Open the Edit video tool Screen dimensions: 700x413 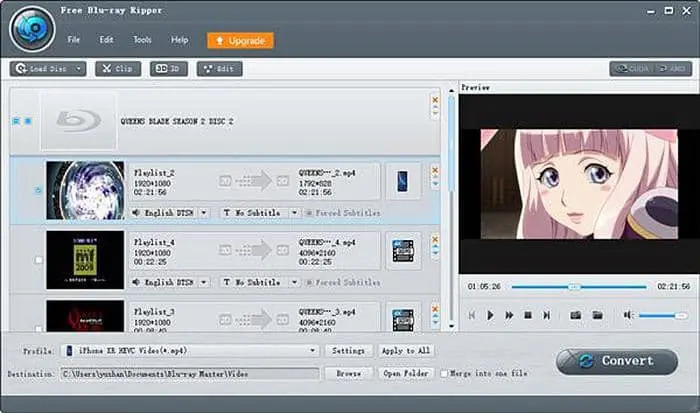tap(219, 69)
